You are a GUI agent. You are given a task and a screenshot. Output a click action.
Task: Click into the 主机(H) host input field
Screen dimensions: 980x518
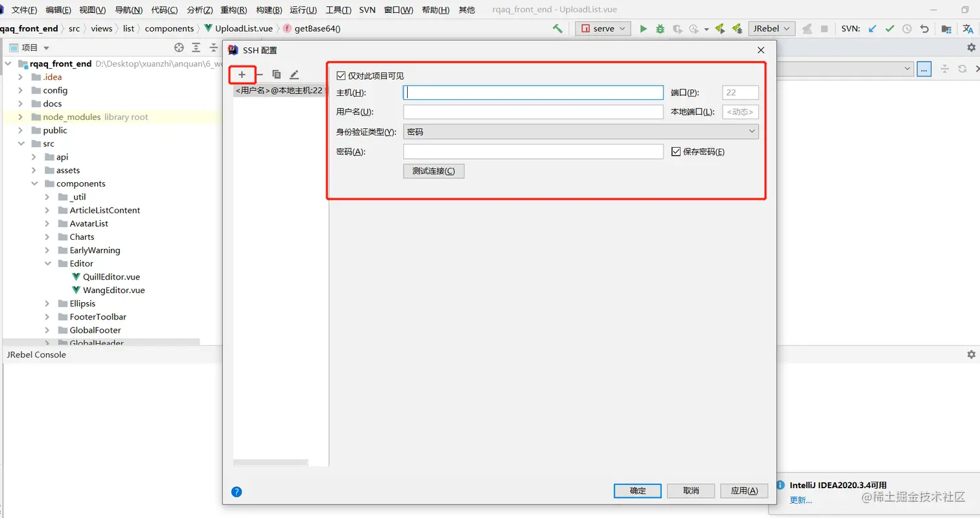(x=533, y=93)
